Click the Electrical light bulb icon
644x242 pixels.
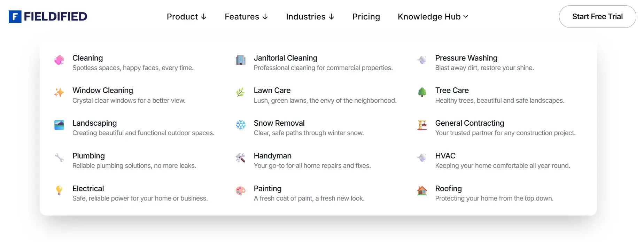coord(59,191)
